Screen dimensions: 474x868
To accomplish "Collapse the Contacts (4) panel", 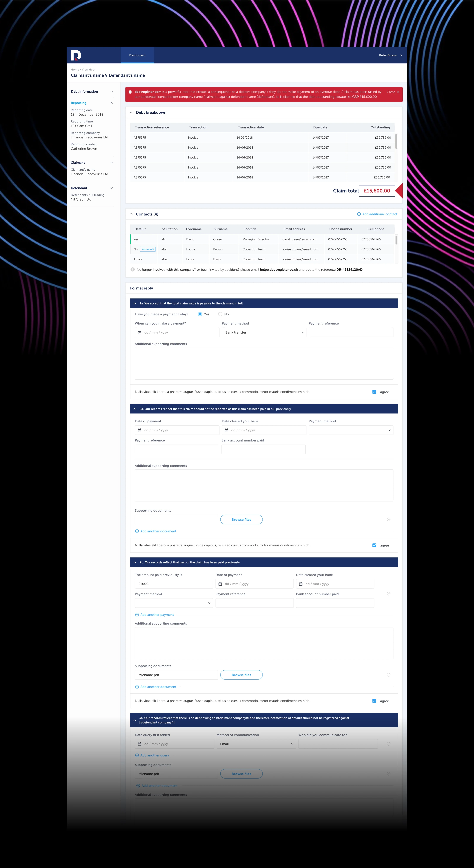I will (x=131, y=214).
